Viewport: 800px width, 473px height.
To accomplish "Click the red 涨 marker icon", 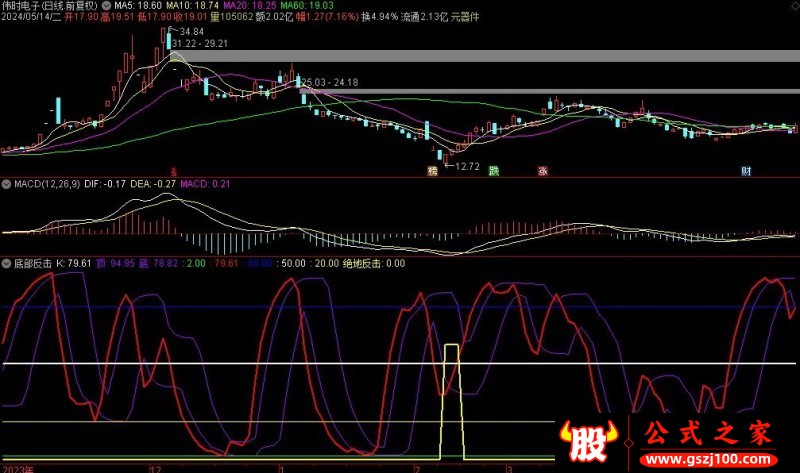I will pyautogui.click(x=543, y=171).
